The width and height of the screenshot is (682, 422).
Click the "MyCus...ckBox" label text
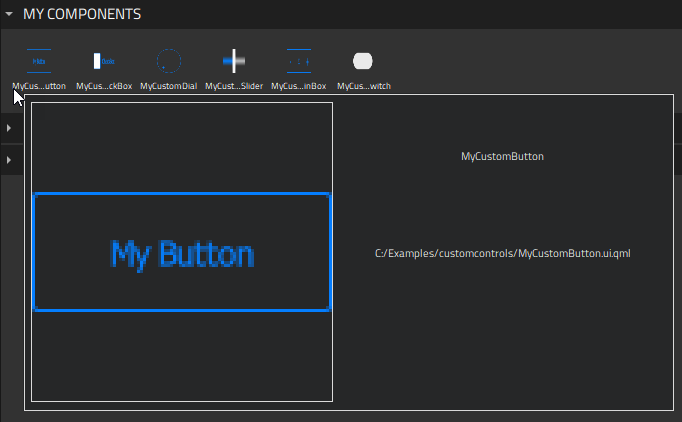pos(104,86)
